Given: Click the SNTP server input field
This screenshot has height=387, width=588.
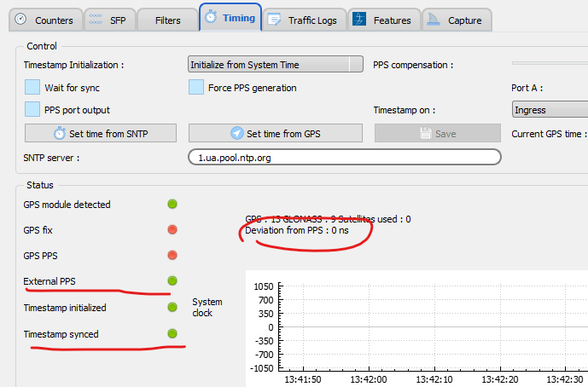Looking at the screenshot, I should click(x=344, y=158).
